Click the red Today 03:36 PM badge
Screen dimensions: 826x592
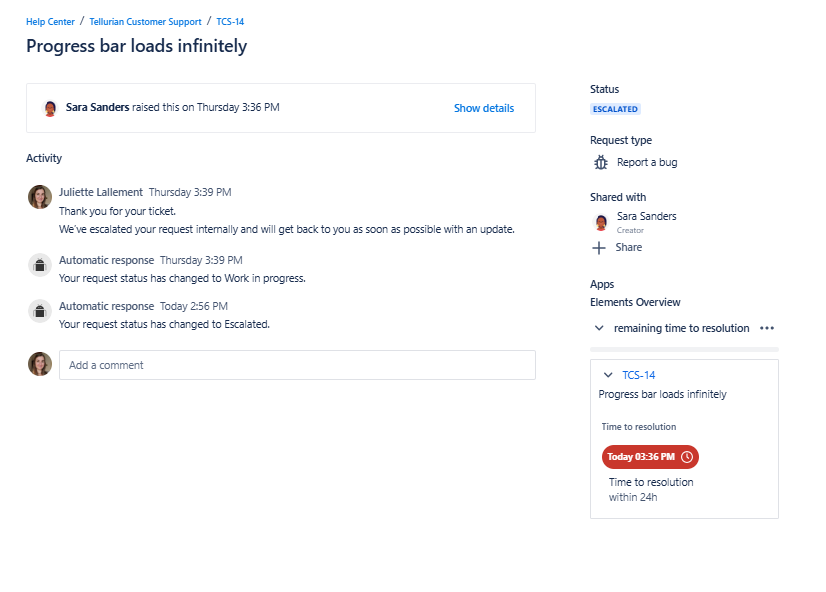click(x=650, y=456)
